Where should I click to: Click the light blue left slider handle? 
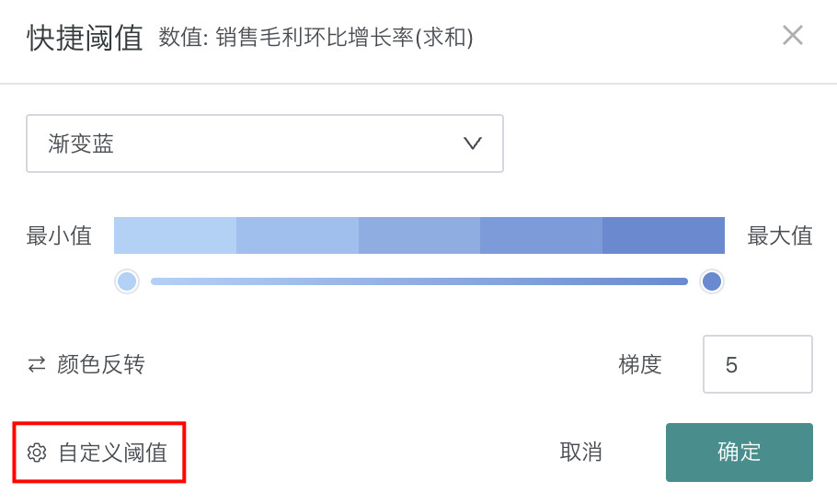(127, 281)
